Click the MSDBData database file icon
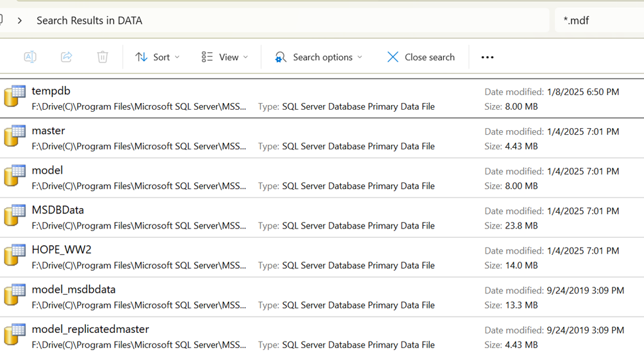The width and height of the screenshot is (644, 362). click(x=15, y=215)
